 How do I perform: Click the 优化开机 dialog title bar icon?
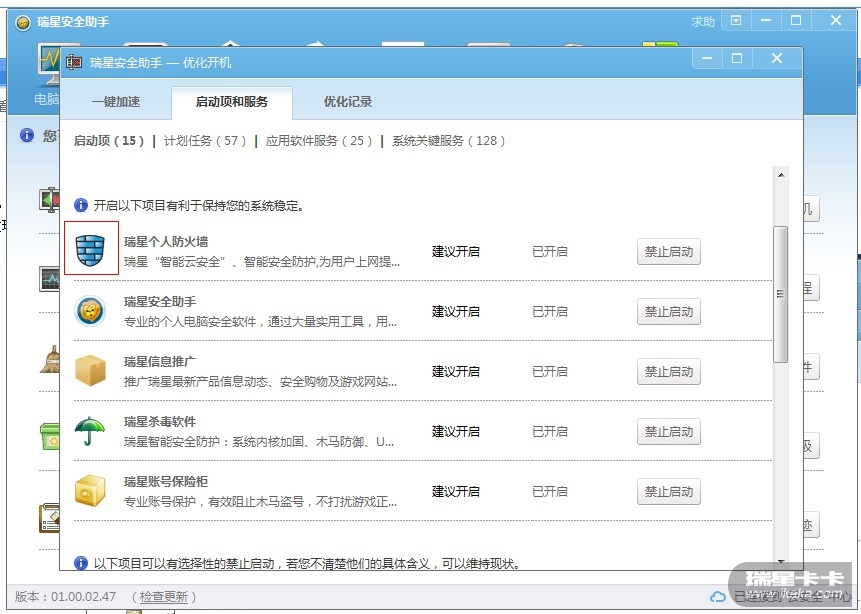tap(74, 61)
